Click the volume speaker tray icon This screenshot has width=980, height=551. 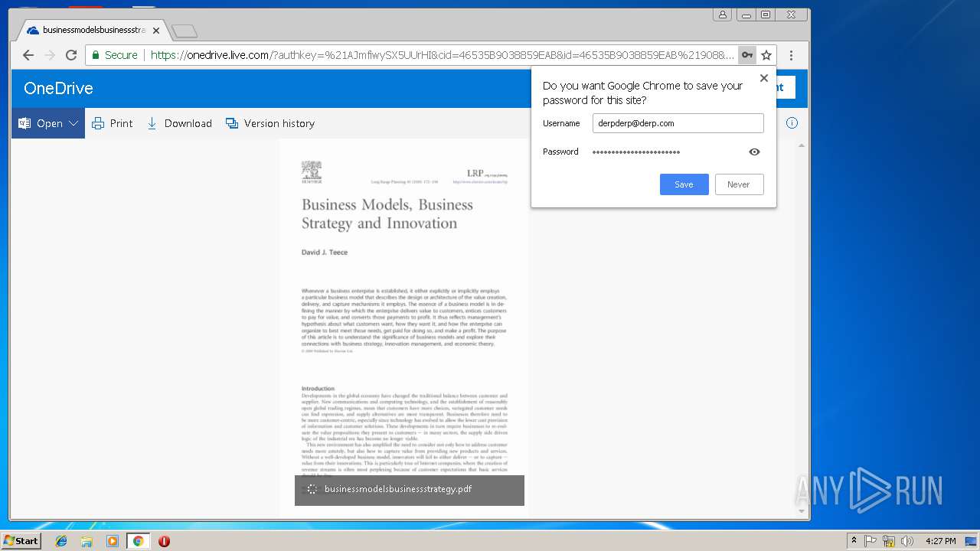[x=906, y=541]
